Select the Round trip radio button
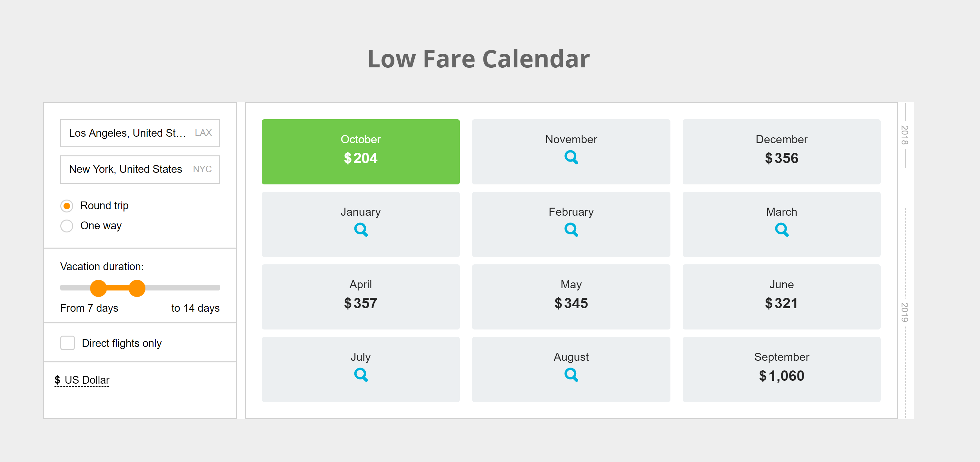This screenshot has width=980, height=462. pos(67,206)
